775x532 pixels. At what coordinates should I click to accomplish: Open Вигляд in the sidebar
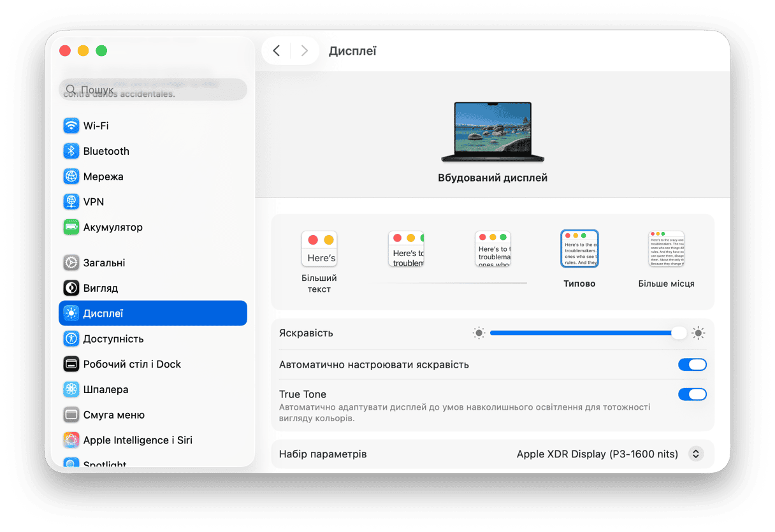[x=101, y=288]
